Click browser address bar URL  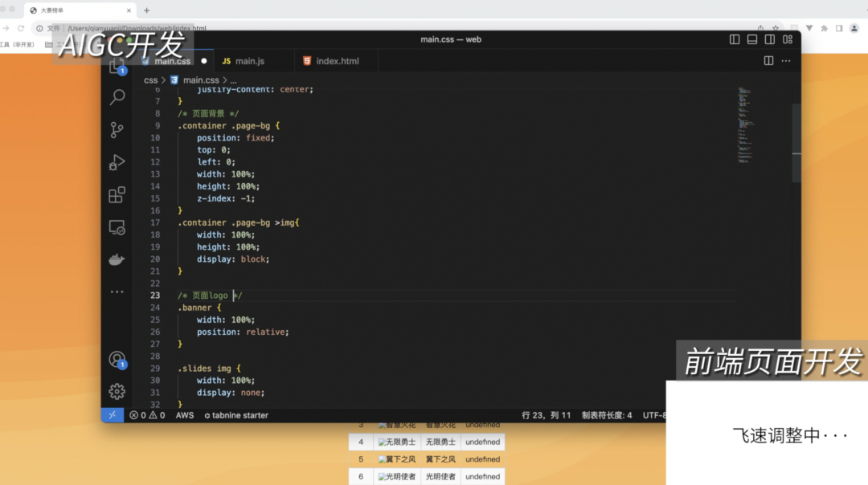137,28
